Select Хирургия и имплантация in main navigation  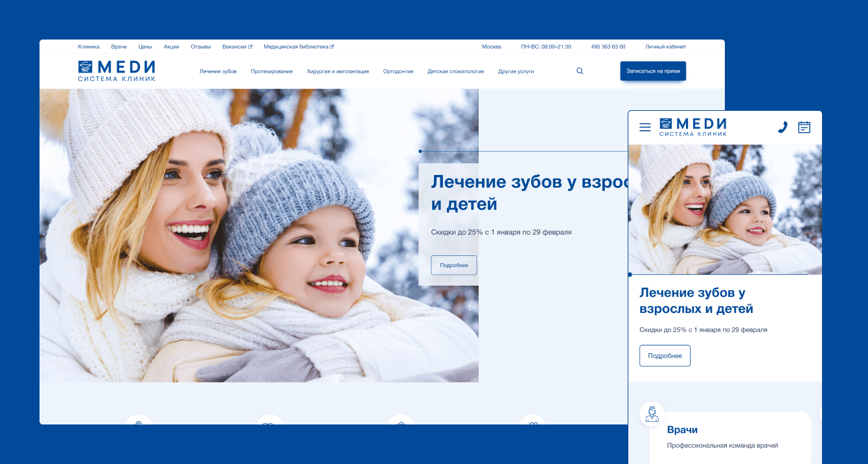pos(337,71)
